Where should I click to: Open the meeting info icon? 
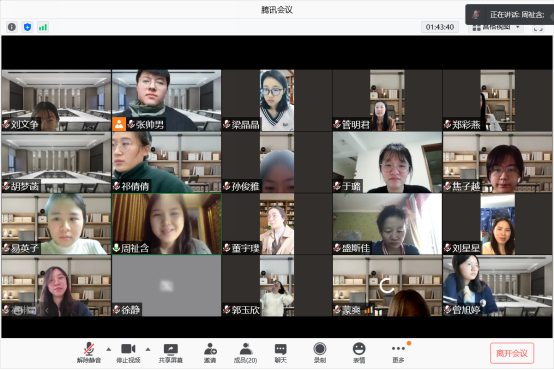click(12, 27)
